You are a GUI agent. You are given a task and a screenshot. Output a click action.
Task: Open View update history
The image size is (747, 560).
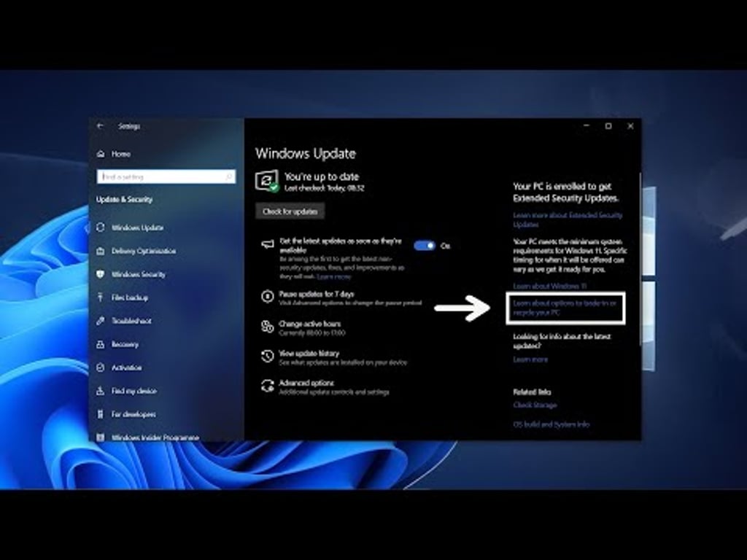(309, 354)
